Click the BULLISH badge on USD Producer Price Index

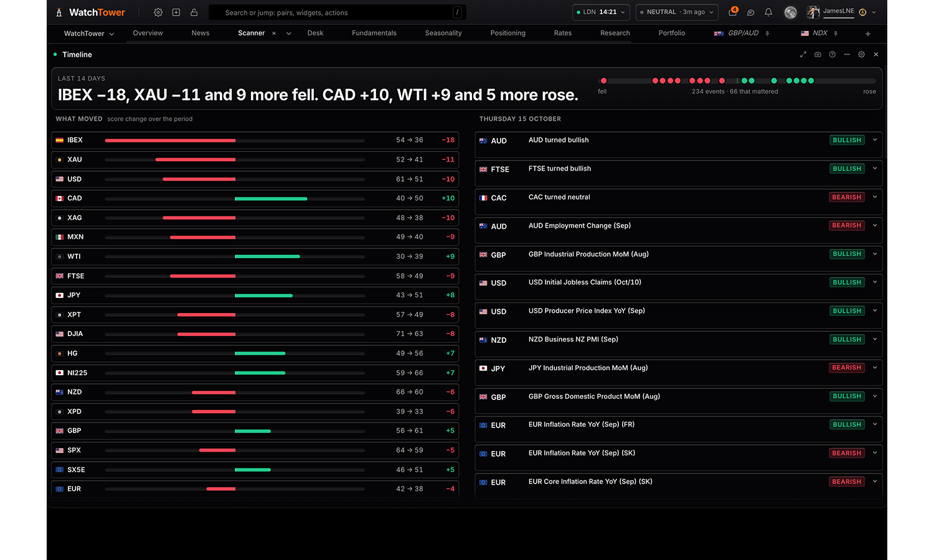(847, 311)
